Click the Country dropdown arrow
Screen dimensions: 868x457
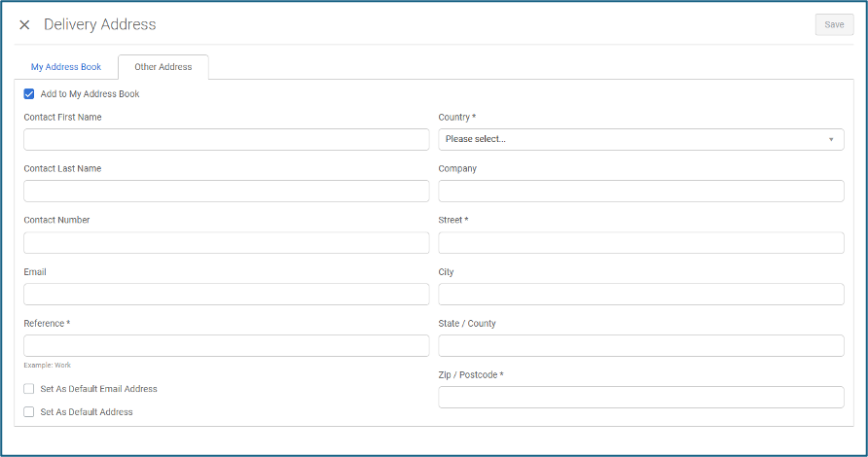(831, 139)
